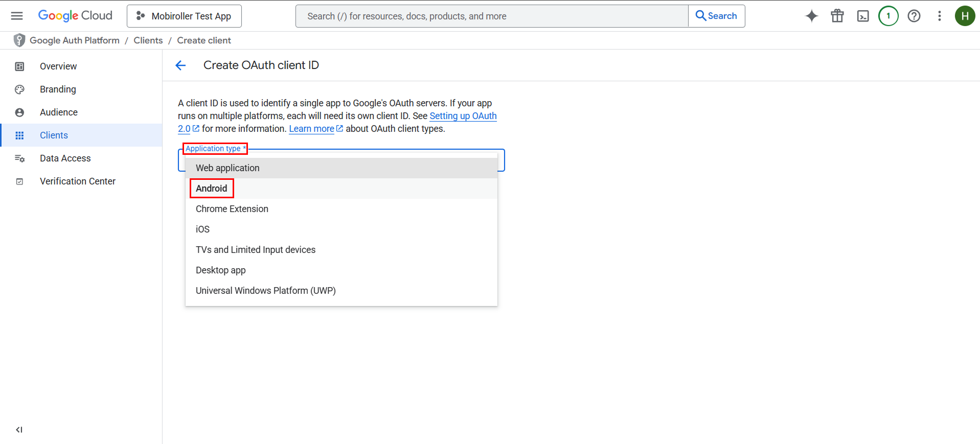The image size is (980, 444).
Task: Open Overview in the sidebar
Action: pyautogui.click(x=81, y=66)
